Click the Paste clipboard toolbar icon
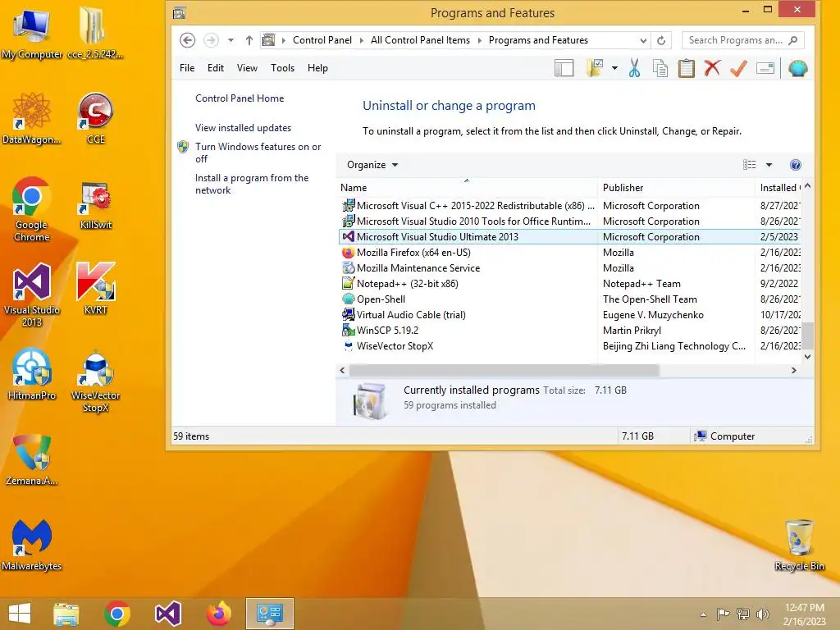This screenshot has height=630, width=840. (x=687, y=68)
